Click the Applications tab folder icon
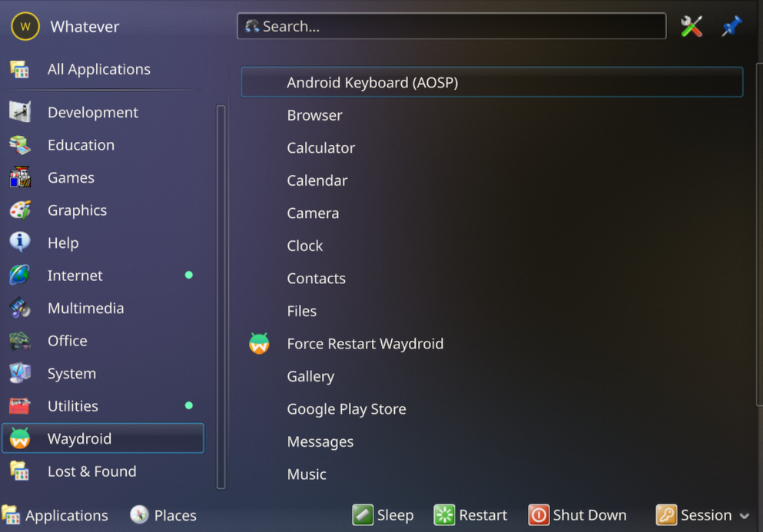The image size is (763, 532). pos(11,515)
